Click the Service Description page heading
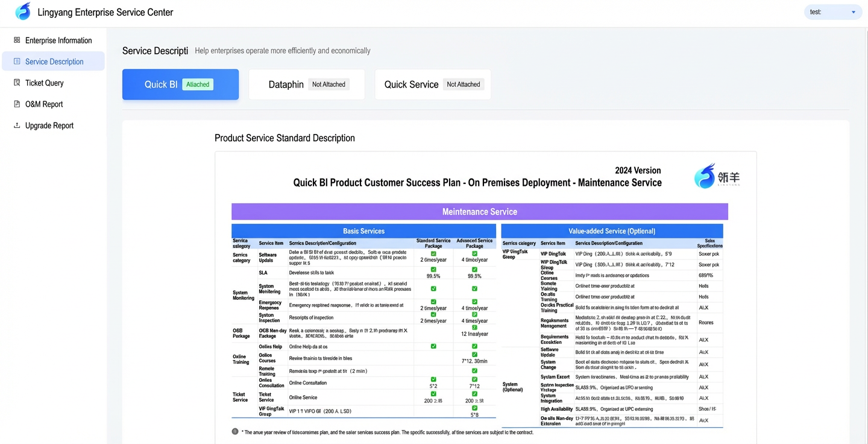 (155, 51)
